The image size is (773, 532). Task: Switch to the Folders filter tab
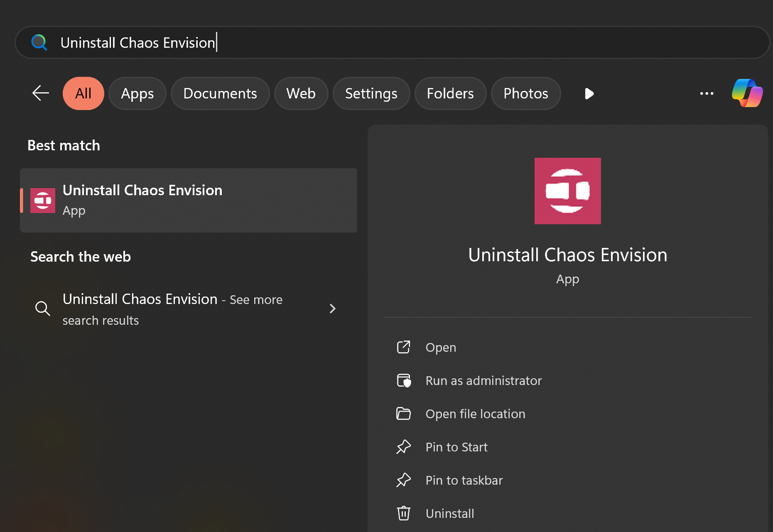click(450, 93)
